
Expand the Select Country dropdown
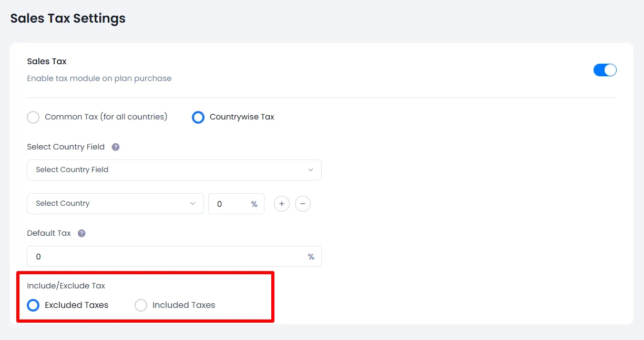click(x=115, y=204)
